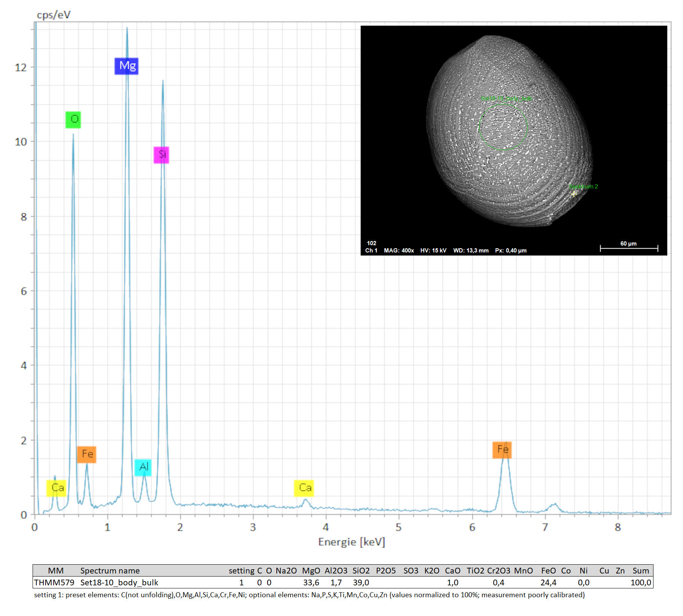Click the MAG: 400x text in the SEM image

399,251
